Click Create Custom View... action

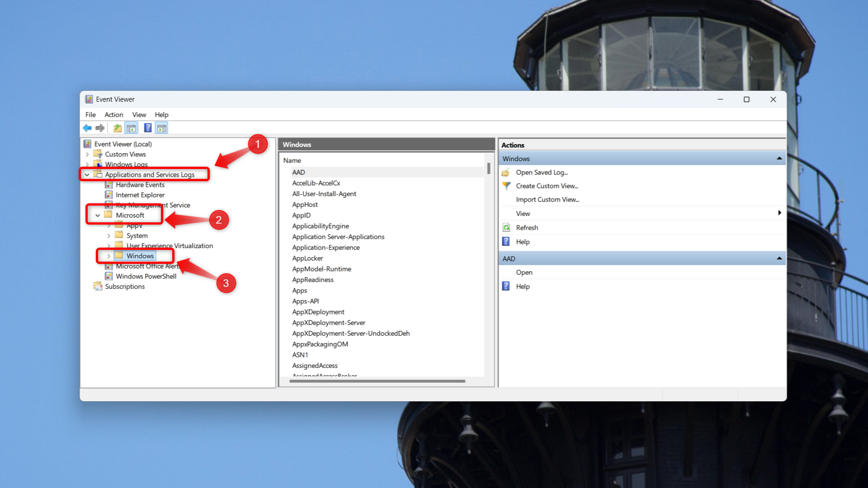tap(547, 186)
